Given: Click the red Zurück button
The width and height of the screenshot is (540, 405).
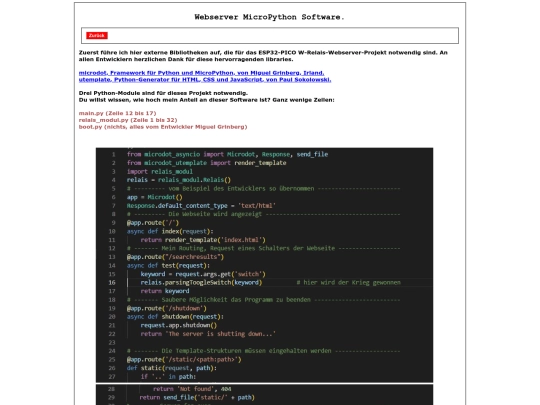Looking at the screenshot, I should [x=97, y=35].
